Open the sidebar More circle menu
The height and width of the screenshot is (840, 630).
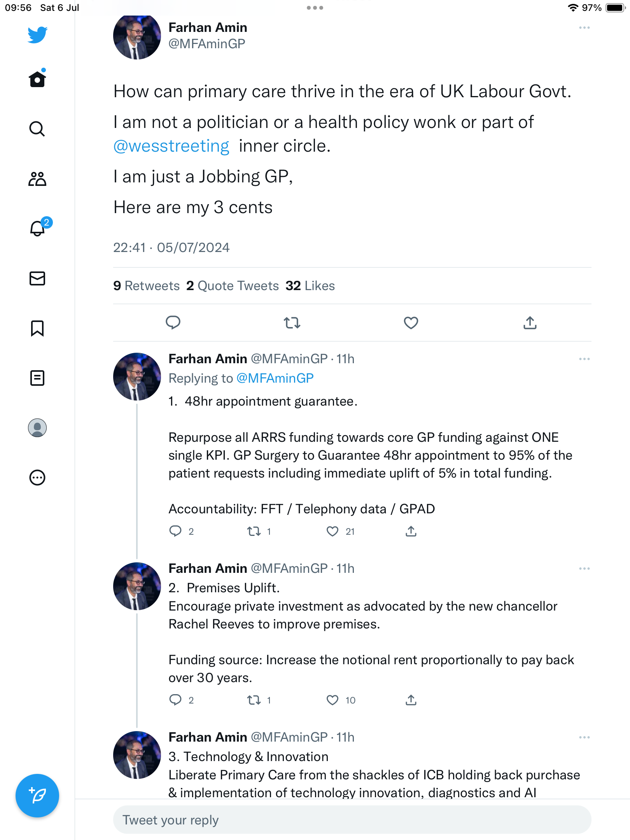point(37,478)
